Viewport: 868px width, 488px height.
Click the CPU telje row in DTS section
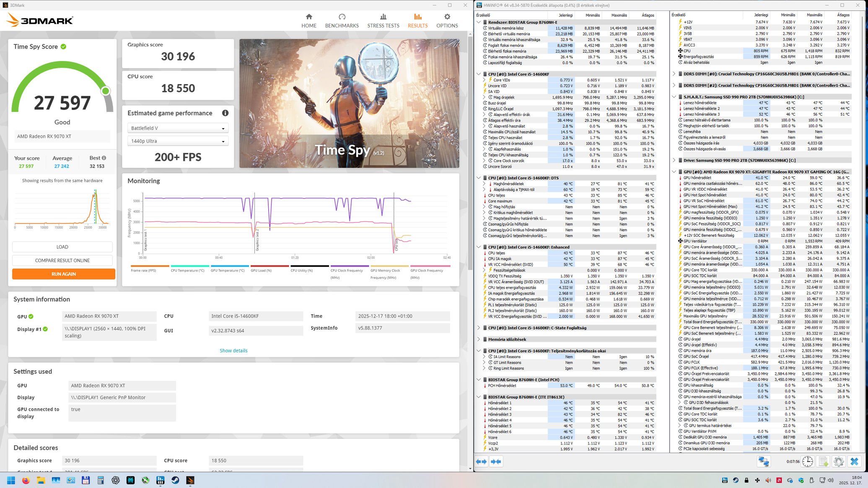click(x=569, y=195)
